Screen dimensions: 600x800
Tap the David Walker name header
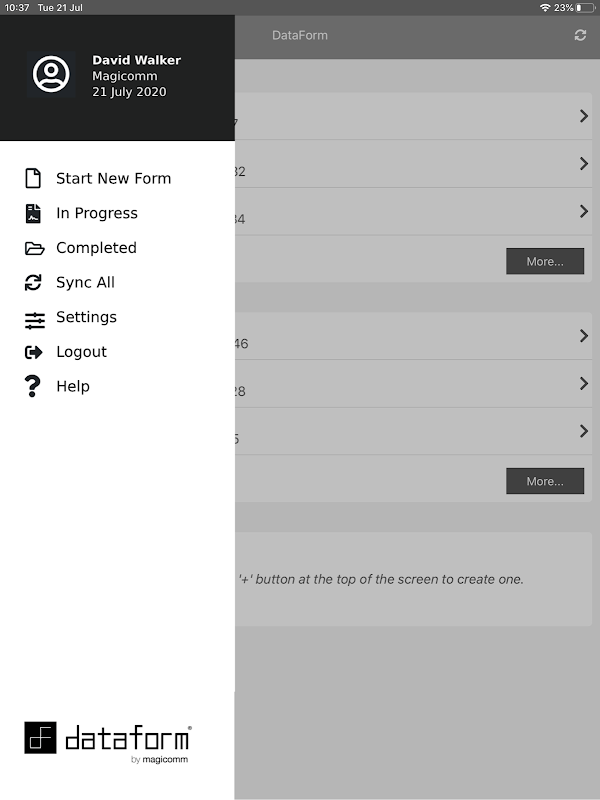coord(136,60)
